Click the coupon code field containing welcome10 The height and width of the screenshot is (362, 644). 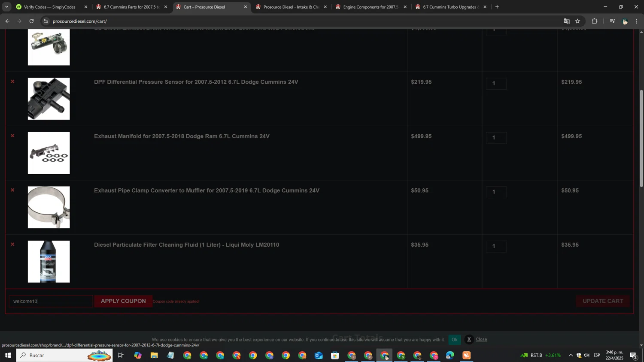(51, 301)
